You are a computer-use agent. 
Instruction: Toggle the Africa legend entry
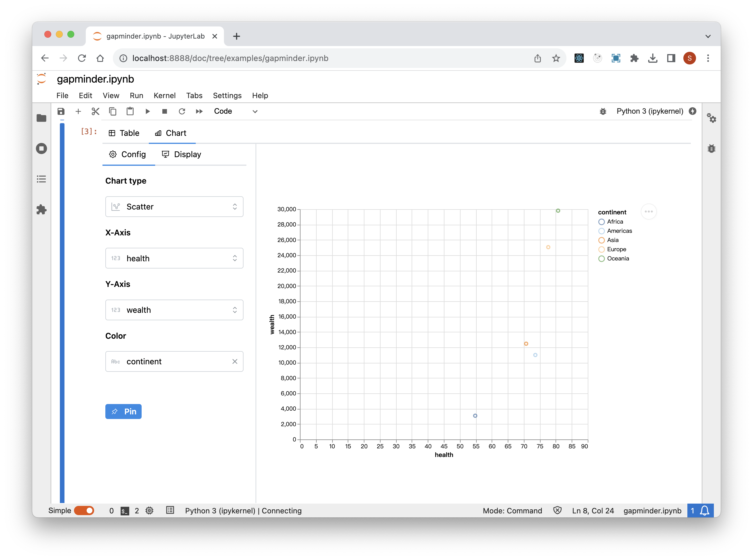(614, 222)
